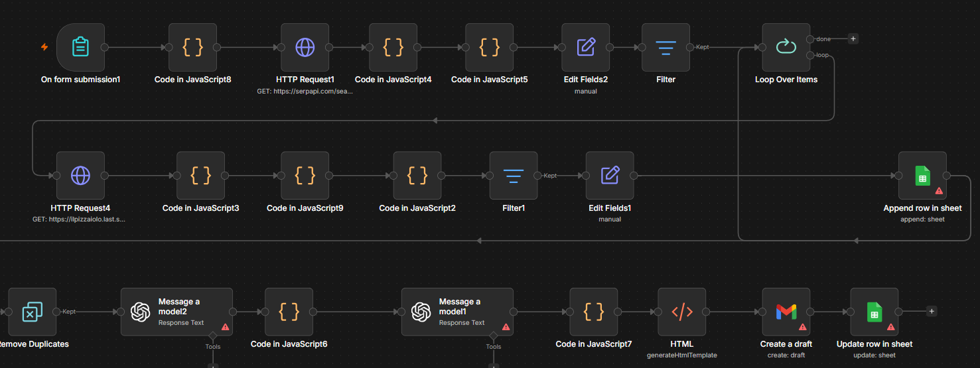Click the 'manual' label under Edit Fields1
Image resolution: width=980 pixels, height=368 pixels.
coord(610,219)
